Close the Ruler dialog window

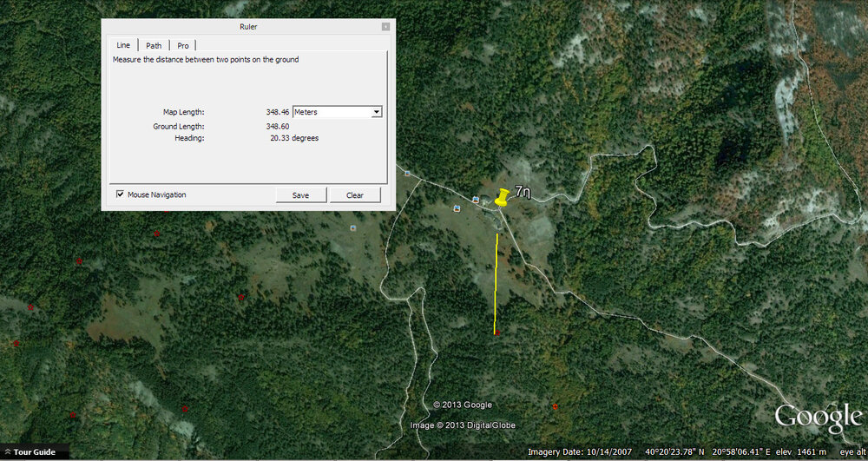click(385, 27)
